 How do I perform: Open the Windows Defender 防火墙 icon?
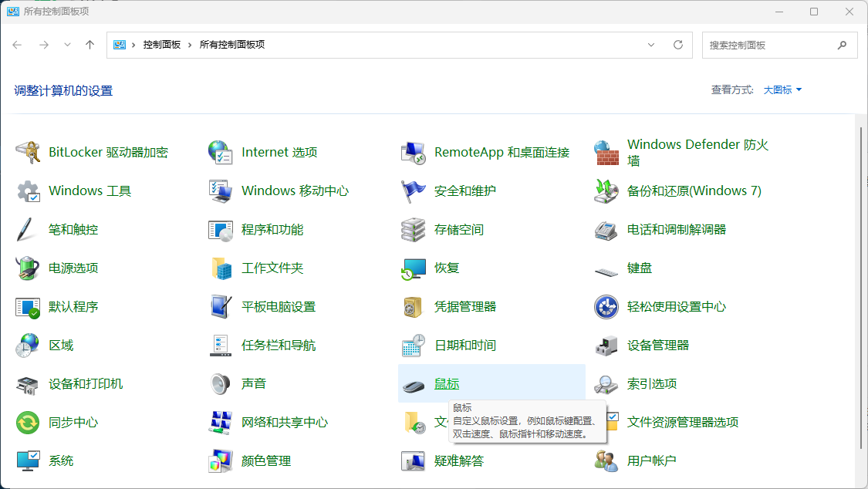click(606, 153)
